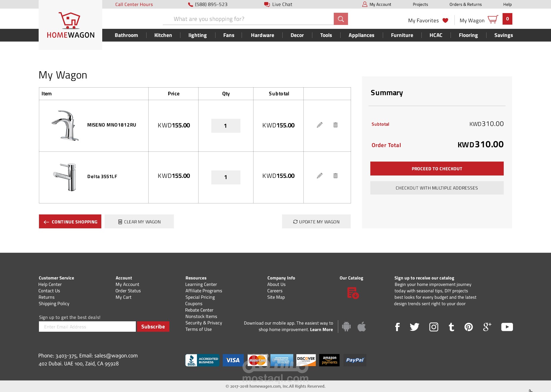Open the My Wagon cart icon
The height and width of the screenshot is (392, 551).
(x=493, y=19)
